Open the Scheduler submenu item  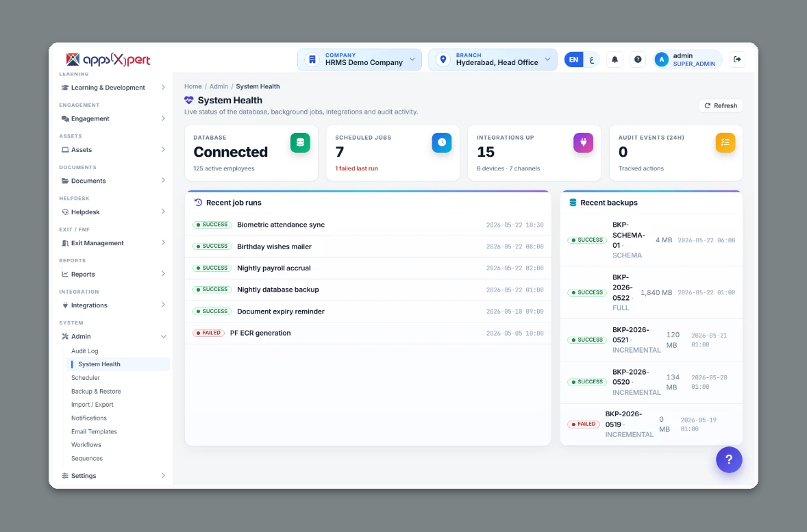[x=86, y=378]
